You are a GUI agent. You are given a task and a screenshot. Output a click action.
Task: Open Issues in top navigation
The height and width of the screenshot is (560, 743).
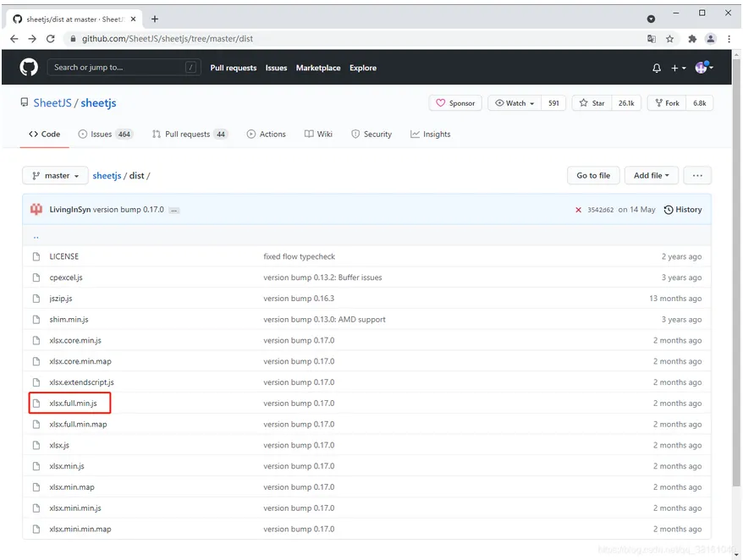click(x=276, y=68)
